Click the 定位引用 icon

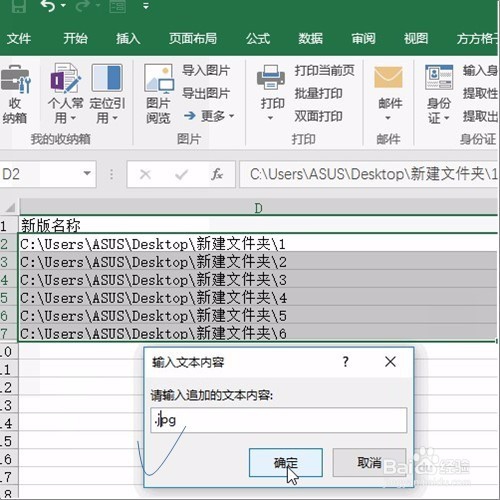(107, 78)
